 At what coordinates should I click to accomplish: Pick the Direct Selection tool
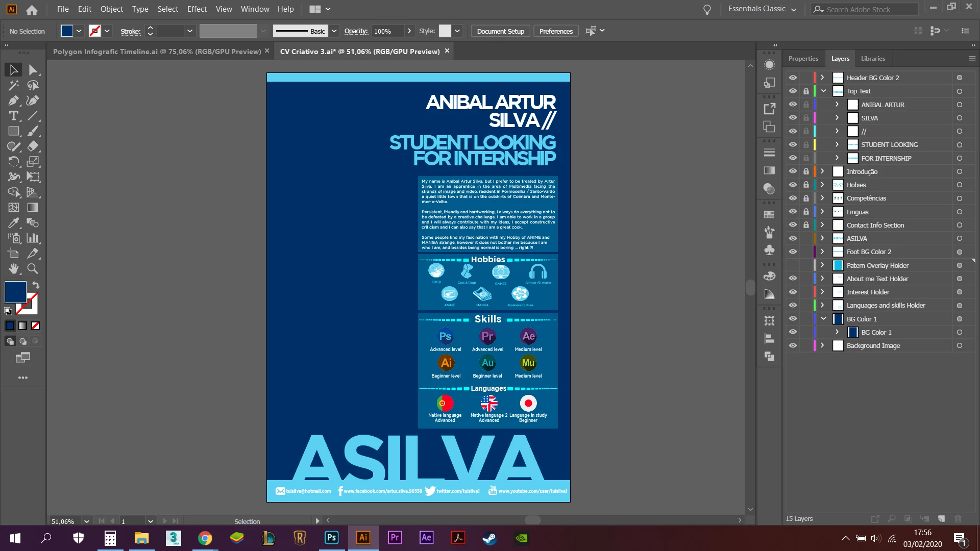[33, 70]
